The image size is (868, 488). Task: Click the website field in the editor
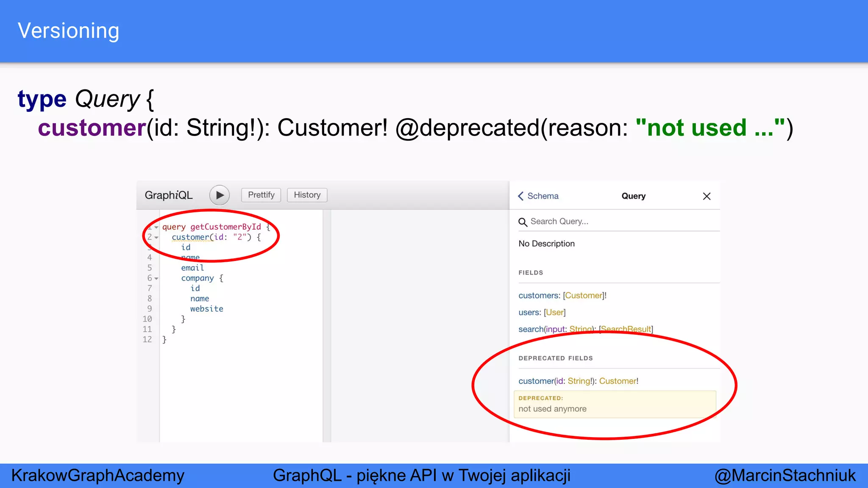pos(207,309)
